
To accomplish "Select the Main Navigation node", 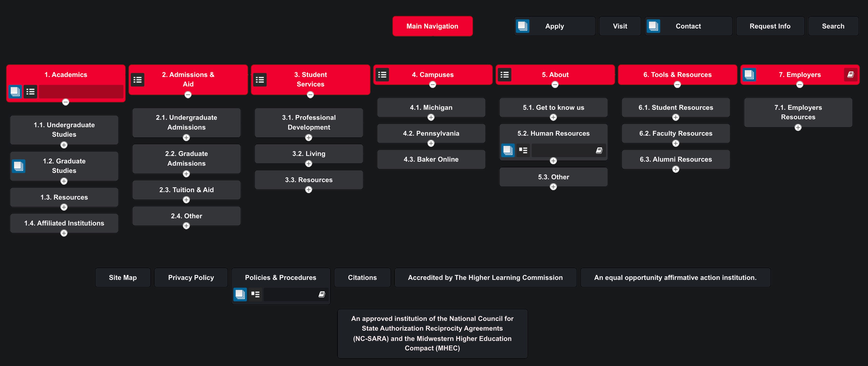I will [432, 26].
